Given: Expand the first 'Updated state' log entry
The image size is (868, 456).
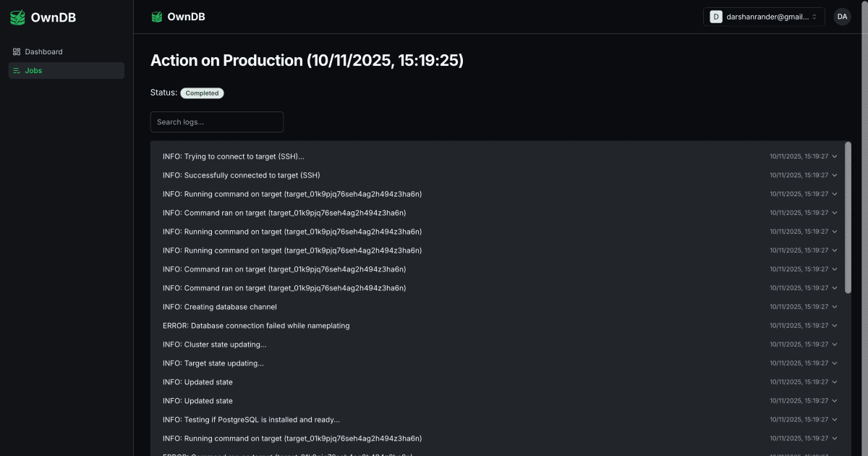Looking at the screenshot, I should 834,381.
